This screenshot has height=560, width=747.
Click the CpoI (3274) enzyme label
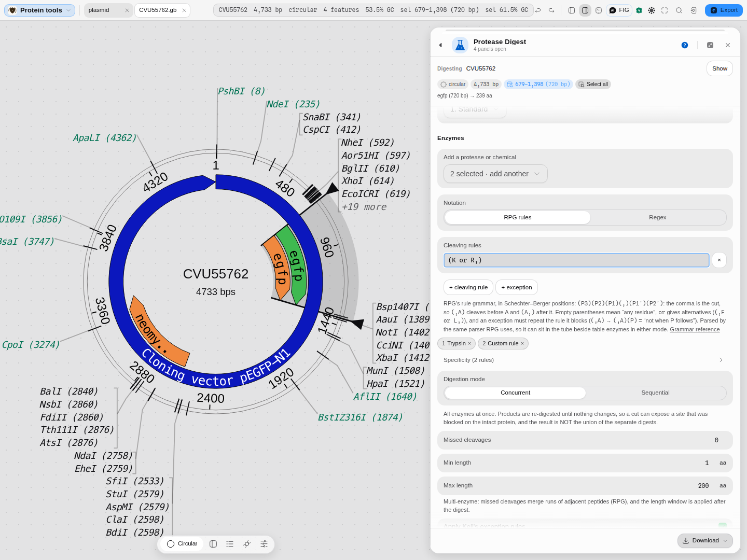tap(31, 345)
